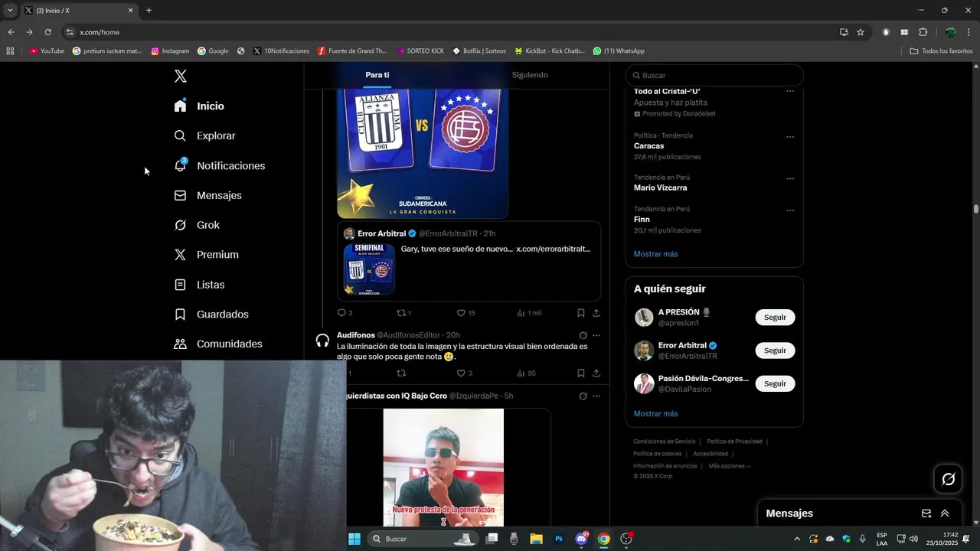
Task: View stats of Audífonos post with 95 views
Action: [526, 373]
